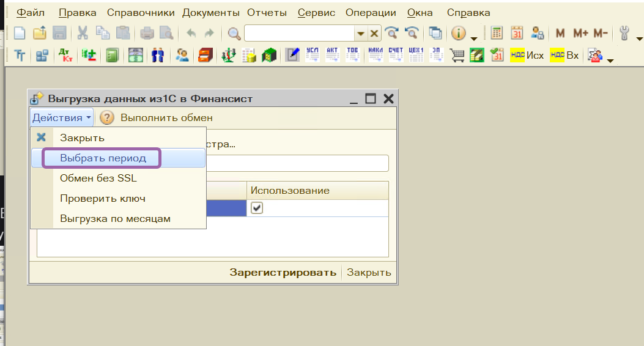Choose Выгрузка по месяцам from menu
The image size is (644, 346).
pyautogui.click(x=115, y=218)
